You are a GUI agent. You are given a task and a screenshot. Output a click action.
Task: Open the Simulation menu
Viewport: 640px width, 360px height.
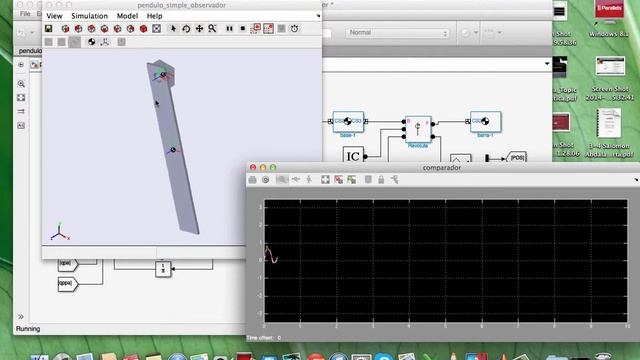89,16
